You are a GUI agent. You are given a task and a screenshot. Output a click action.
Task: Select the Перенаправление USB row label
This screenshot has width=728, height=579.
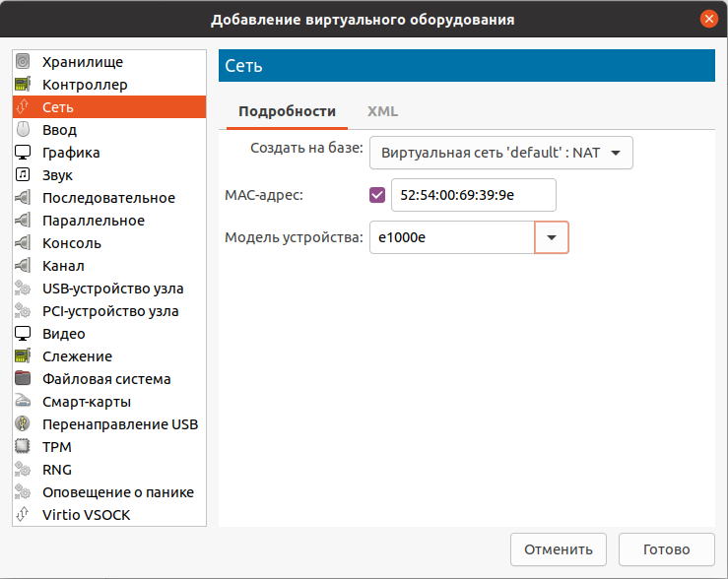tap(120, 424)
